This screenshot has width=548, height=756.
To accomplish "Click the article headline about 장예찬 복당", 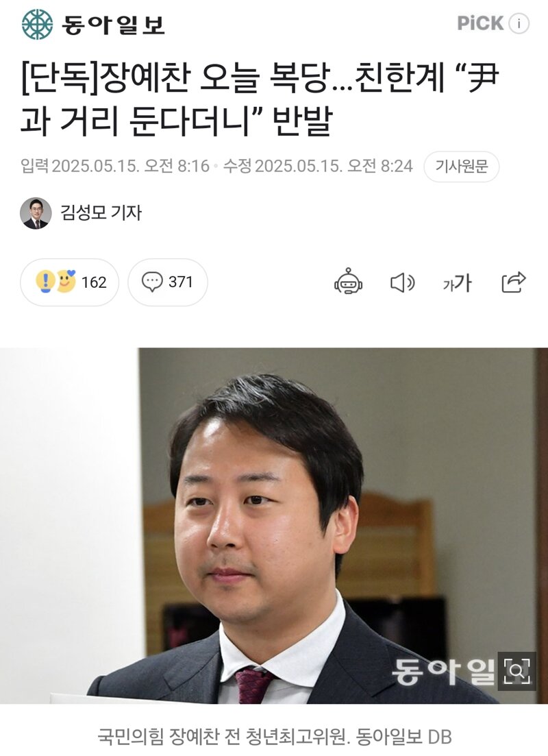I will pyautogui.click(x=260, y=99).
